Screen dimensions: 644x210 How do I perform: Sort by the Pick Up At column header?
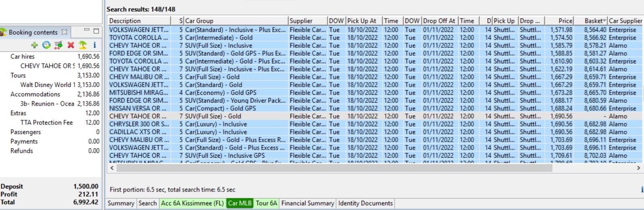(x=364, y=21)
